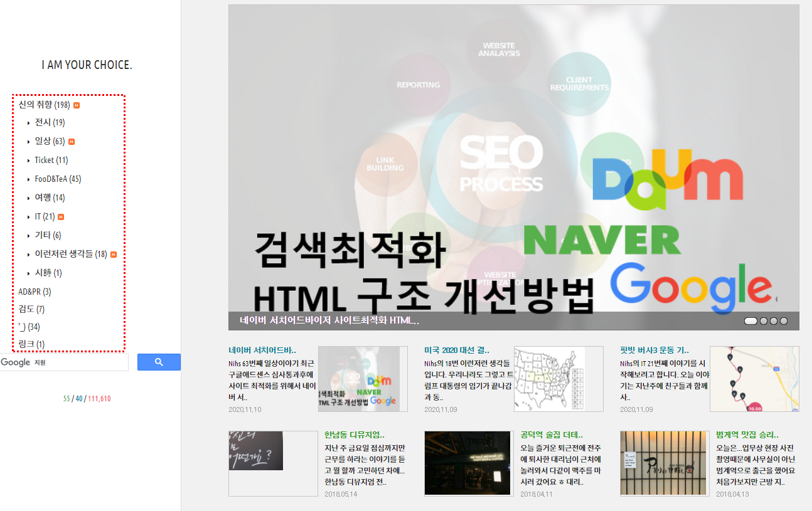This screenshot has width=812, height=511.
Task: Click arrow bullet beside 전시 category
Action: coord(29,123)
